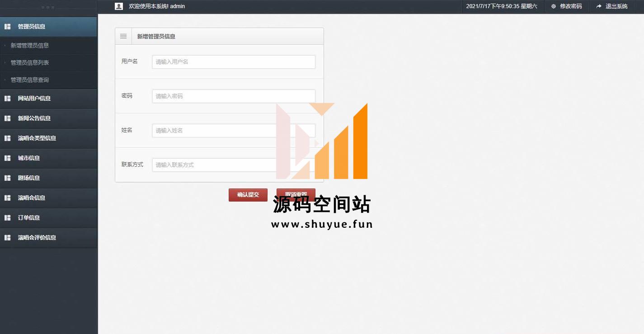Submit the form with 确认提交
This screenshot has height=334, width=644.
(x=248, y=195)
